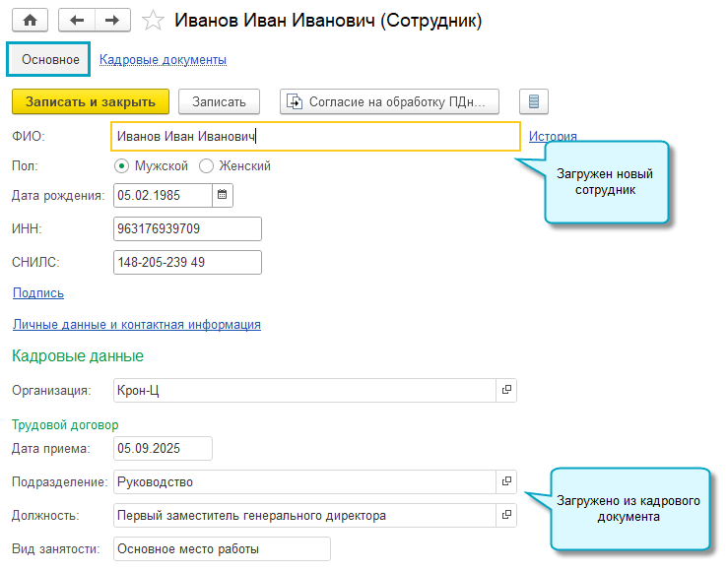Click the Записать button
This screenshot has width=728, height=571.
(218, 101)
